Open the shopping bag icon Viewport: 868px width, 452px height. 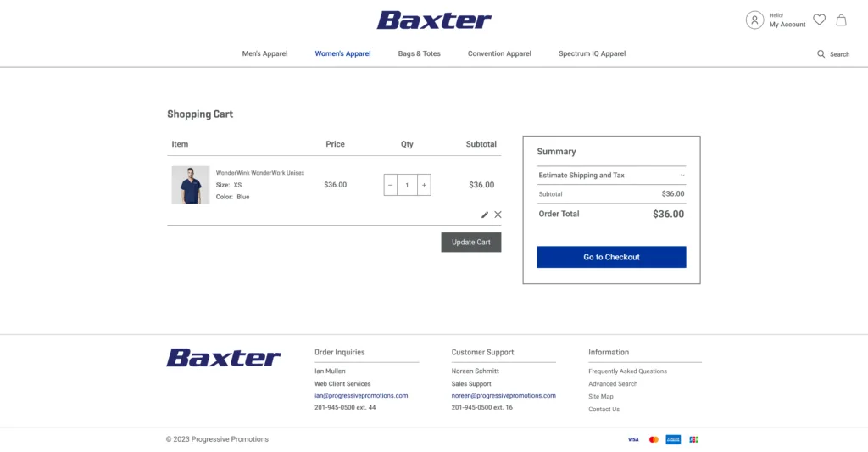click(842, 20)
